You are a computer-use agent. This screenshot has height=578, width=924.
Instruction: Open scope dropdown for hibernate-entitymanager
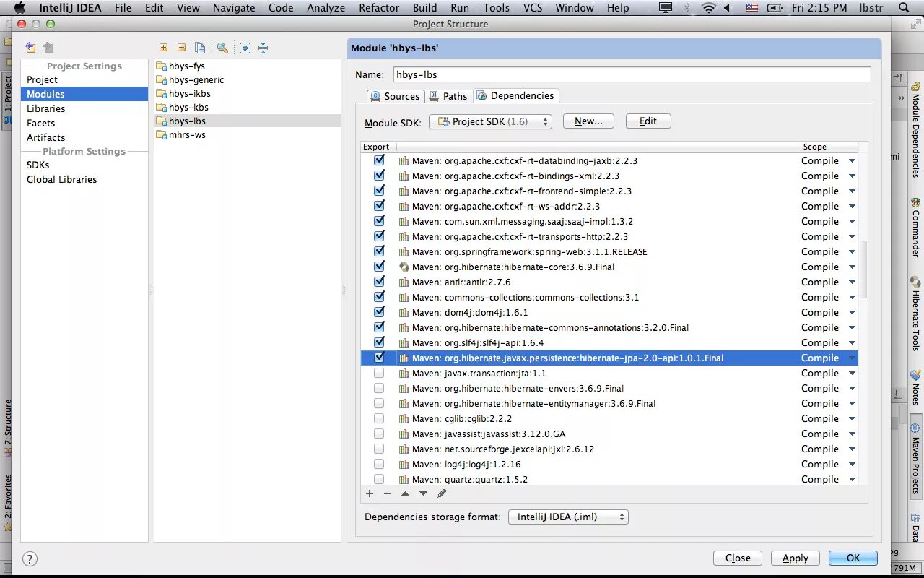coord(852,404)
